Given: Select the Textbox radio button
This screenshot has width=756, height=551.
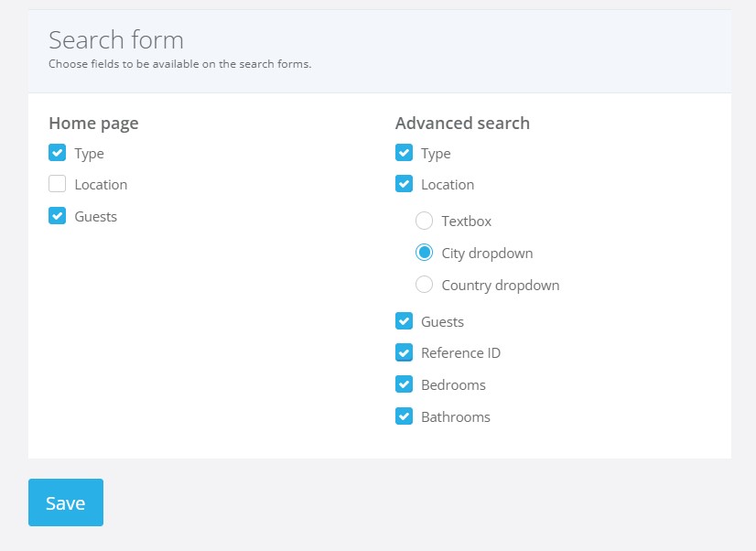Looking at the screenshot, I should coord(424,221).
